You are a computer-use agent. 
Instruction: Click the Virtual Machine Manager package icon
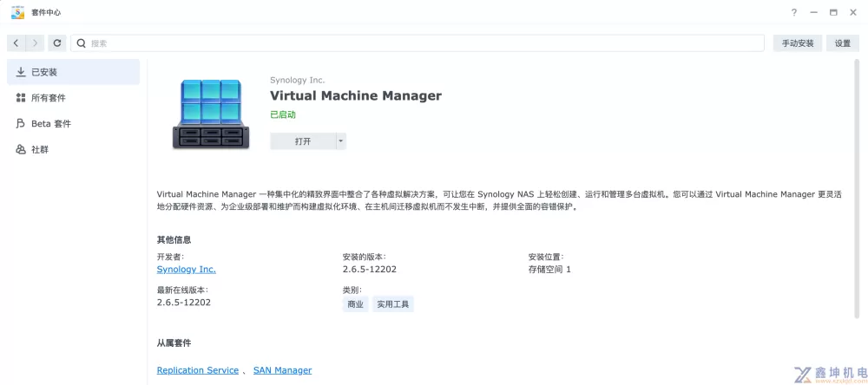[211, 114]
